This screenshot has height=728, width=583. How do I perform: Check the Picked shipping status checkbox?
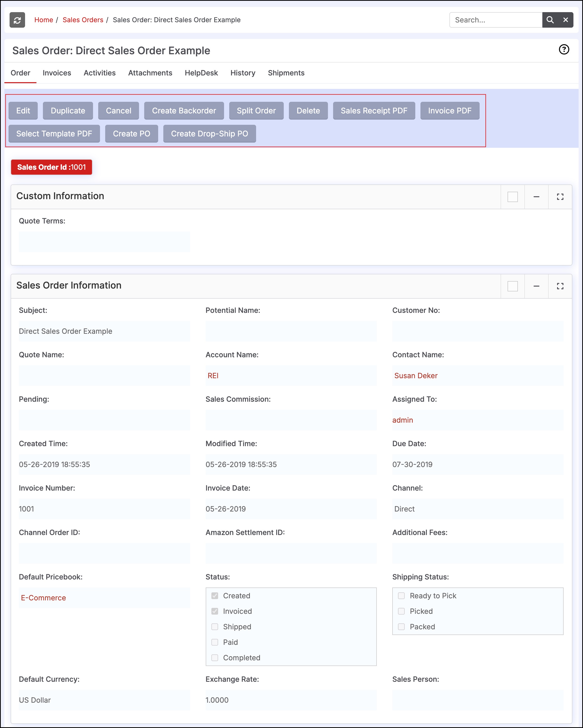[x=401, y=611]
